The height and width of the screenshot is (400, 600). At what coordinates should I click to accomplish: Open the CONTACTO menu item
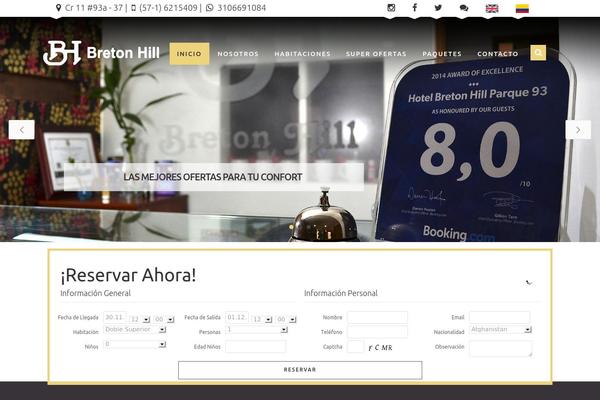[x=498, y=54]
